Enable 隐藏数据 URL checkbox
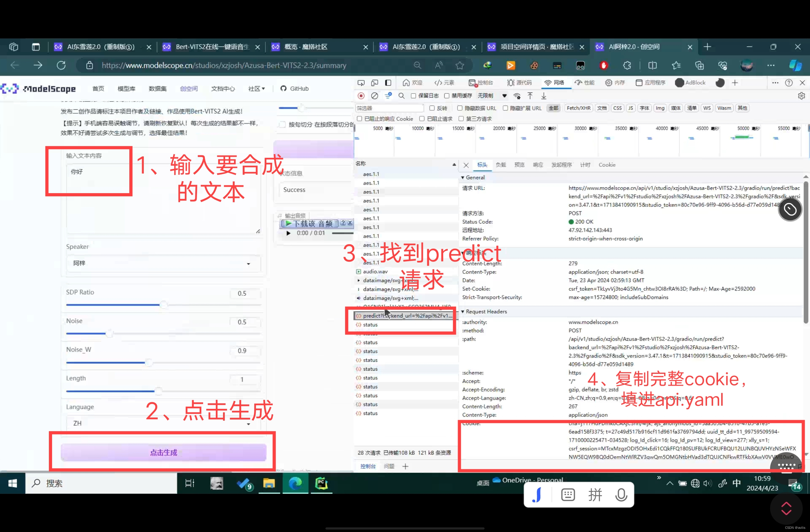810x532 pixels. click(x=459, y=108)
